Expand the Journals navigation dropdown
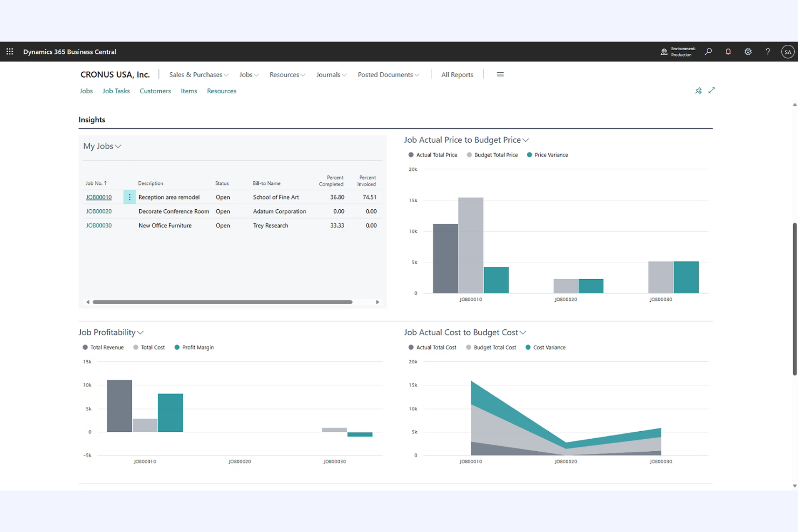Viewport: 798px width, 532px height. pyautogui.click(x=331, y=74)
